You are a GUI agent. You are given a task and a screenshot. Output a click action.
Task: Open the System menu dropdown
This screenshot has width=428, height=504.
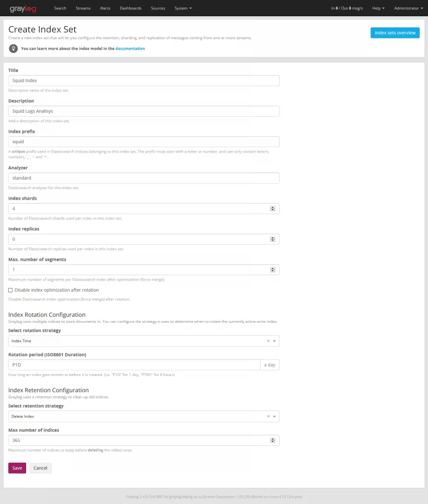pyautogui.click(x=183, y=8)
